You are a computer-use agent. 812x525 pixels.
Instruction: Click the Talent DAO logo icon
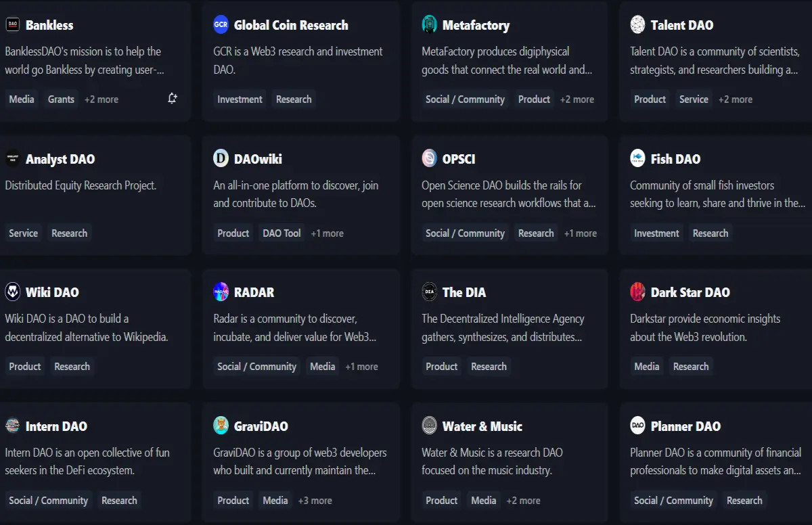pos(638,25)
